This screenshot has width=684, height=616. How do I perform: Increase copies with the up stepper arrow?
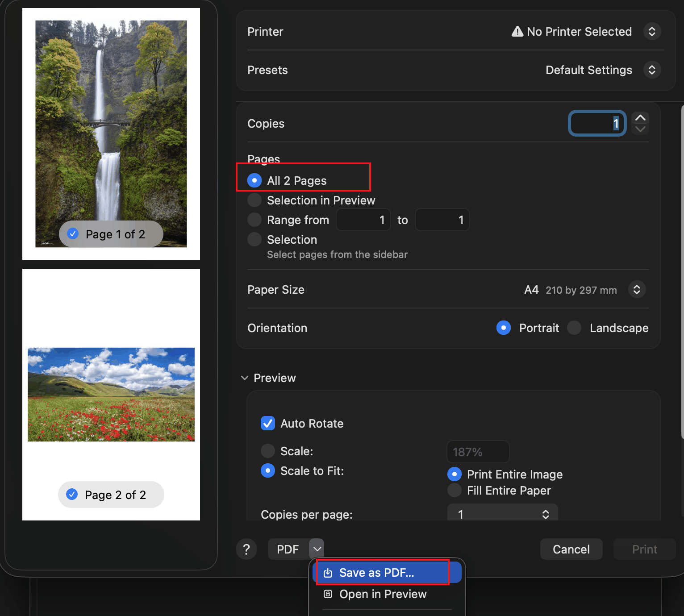click(640, 118)
